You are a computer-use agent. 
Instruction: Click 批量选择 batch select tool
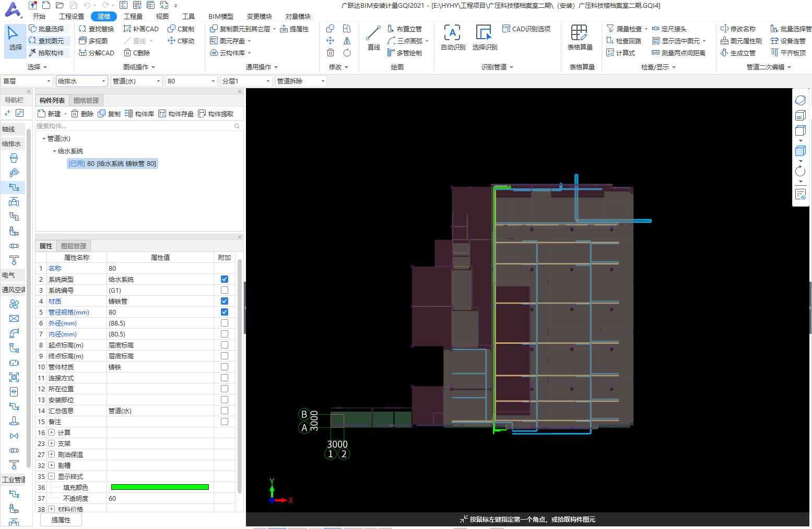coord(46,29)
